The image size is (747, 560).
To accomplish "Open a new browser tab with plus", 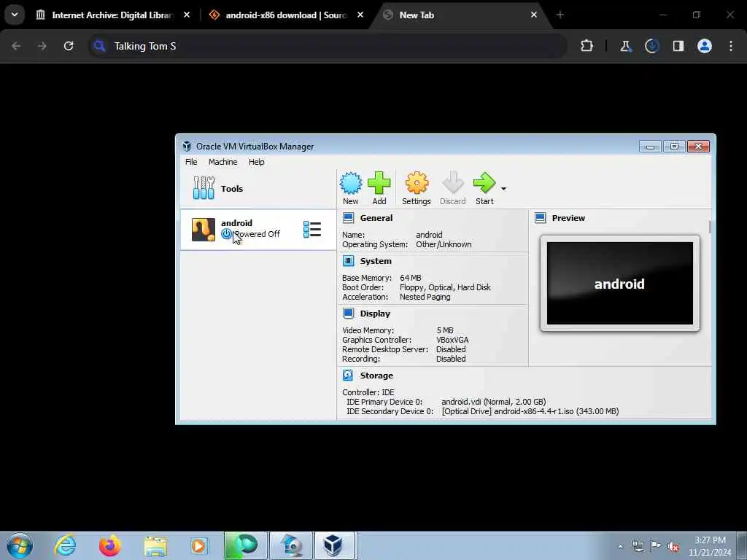I will pos(560,15).
